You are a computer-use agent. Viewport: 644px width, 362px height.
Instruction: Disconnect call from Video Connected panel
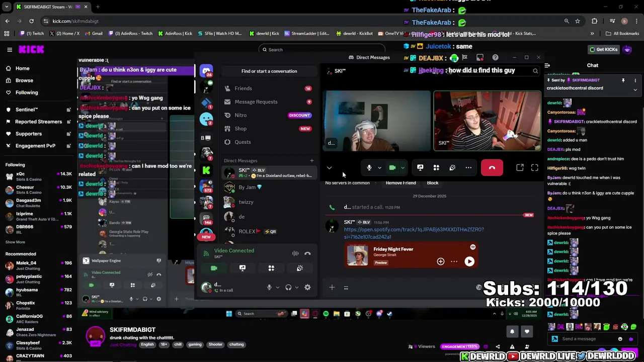coord(307,253)
